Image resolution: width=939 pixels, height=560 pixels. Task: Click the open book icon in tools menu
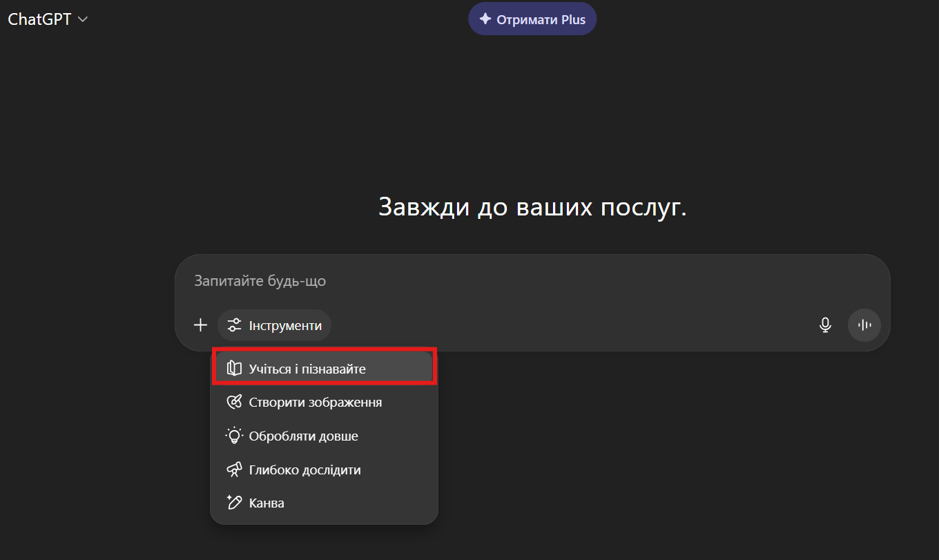coord(235,369)
